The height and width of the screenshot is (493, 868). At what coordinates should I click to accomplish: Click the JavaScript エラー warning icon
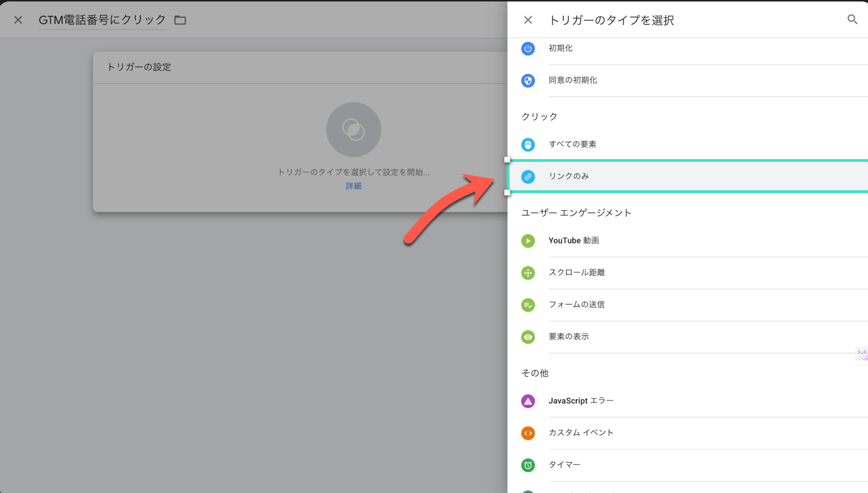point(528,402)
